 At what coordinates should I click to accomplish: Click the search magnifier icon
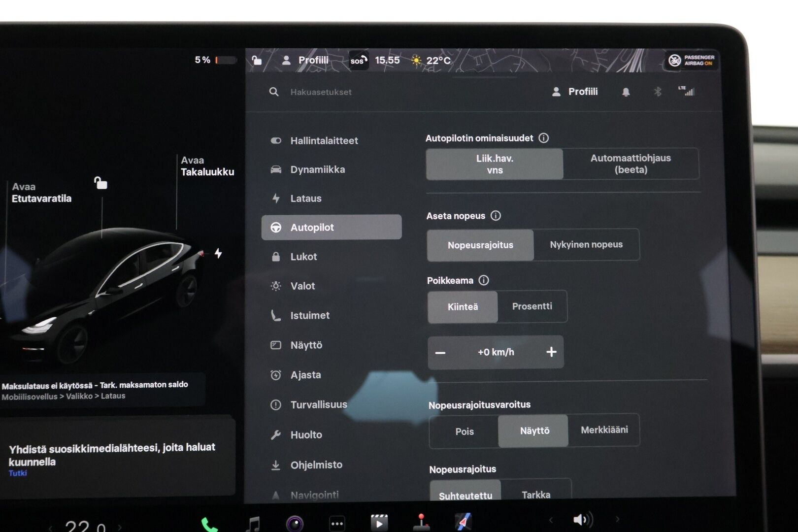(x=274, y=92)
